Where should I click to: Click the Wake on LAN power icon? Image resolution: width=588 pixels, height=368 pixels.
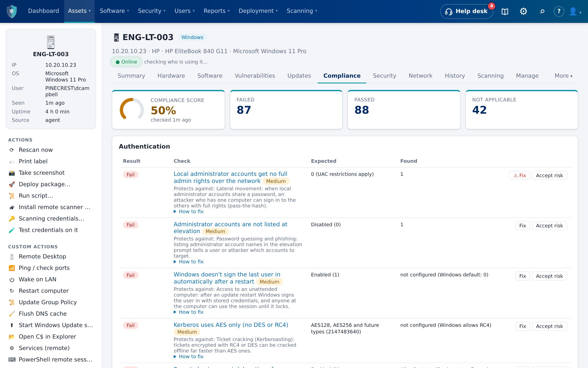tap(12, 279)
